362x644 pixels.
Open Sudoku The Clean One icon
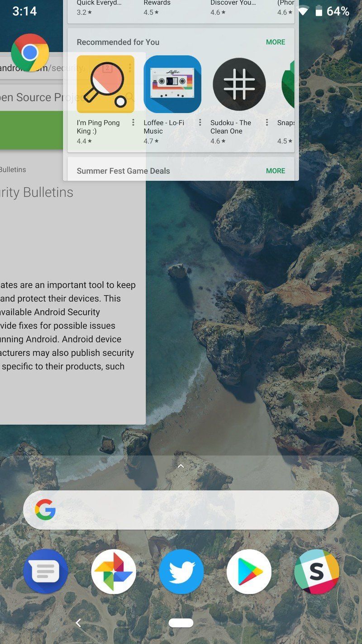(x=239, y=84)
